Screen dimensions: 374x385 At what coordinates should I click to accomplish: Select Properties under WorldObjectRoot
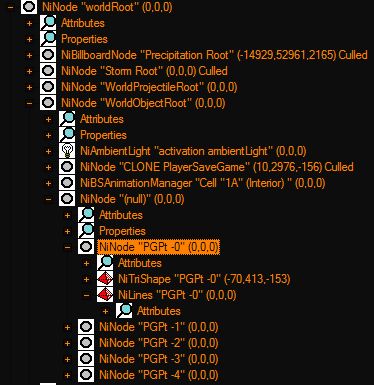point(103,135)
